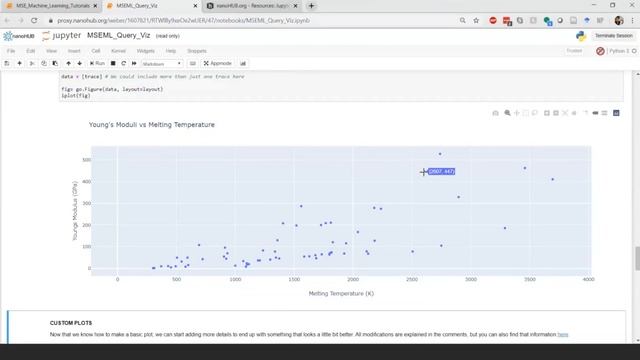Select the plot Lasso Select tool
640x360 pixels.
535,113
